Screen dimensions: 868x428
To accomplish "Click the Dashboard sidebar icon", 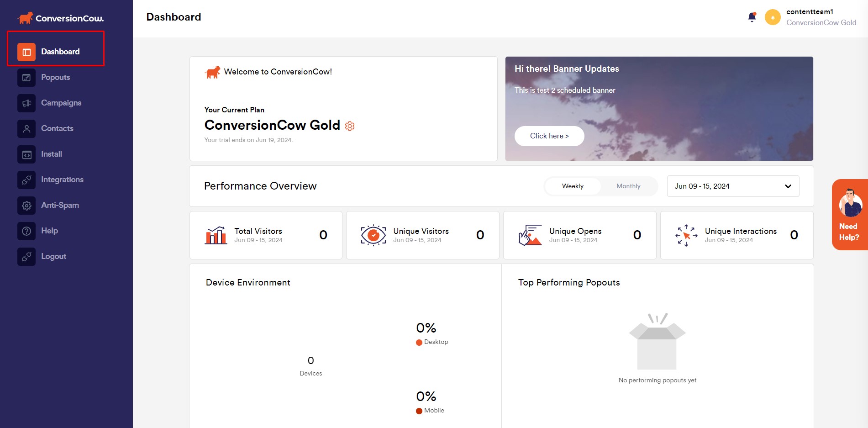I will [x=26, y=52].
